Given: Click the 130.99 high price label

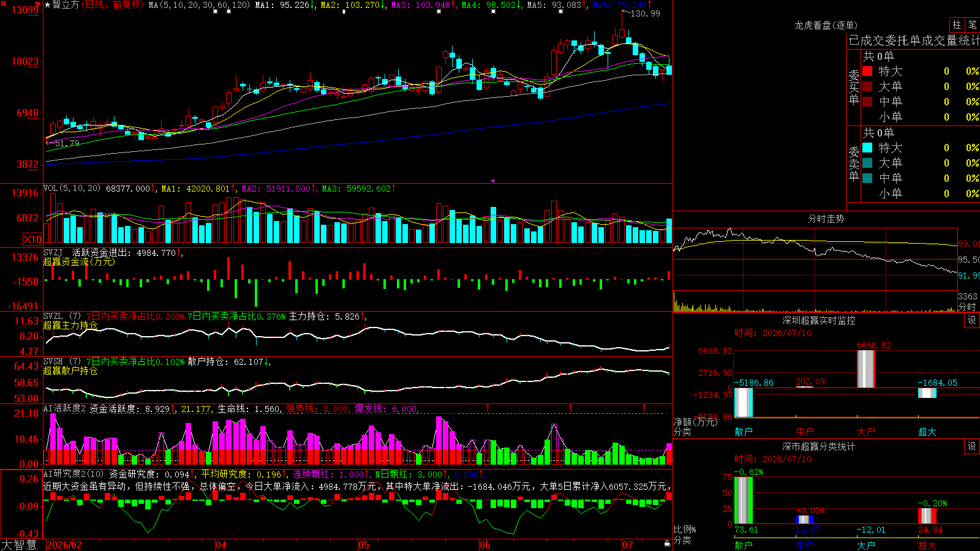Looking at the screenshot, I should click(646, 13).
